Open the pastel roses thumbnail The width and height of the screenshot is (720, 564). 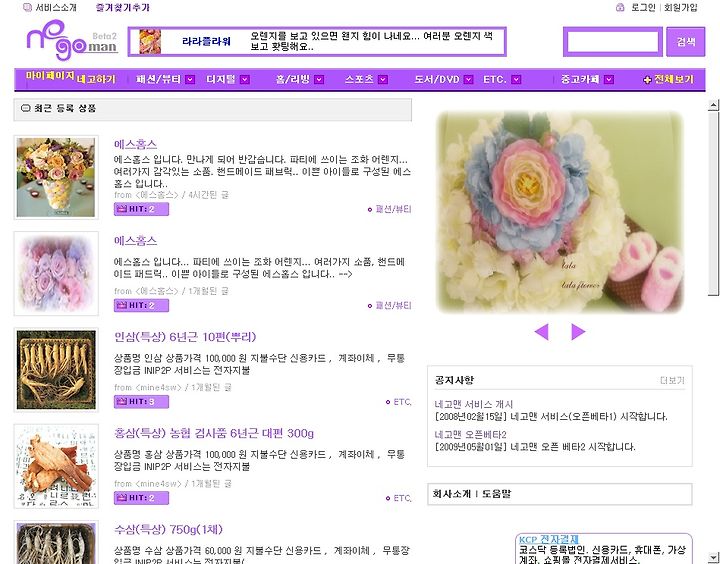click(x=56, y=273)
